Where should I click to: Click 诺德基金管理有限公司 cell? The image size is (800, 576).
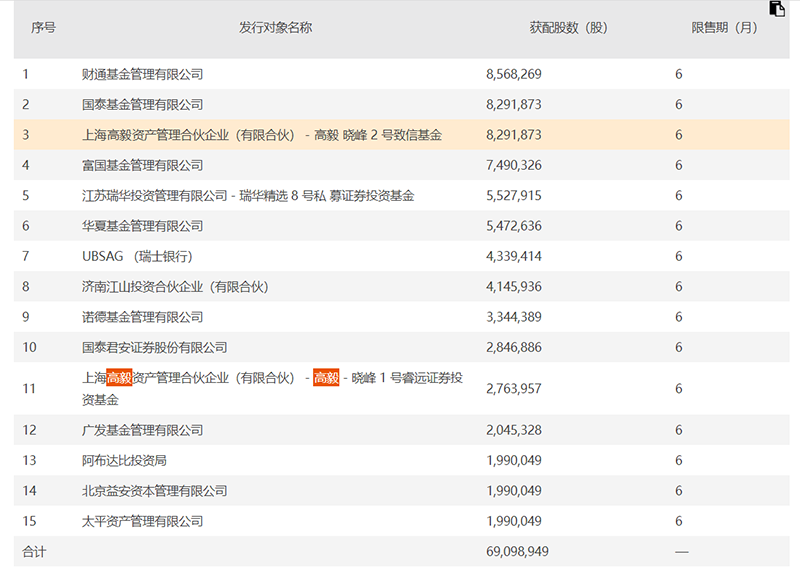coord(142,317)
